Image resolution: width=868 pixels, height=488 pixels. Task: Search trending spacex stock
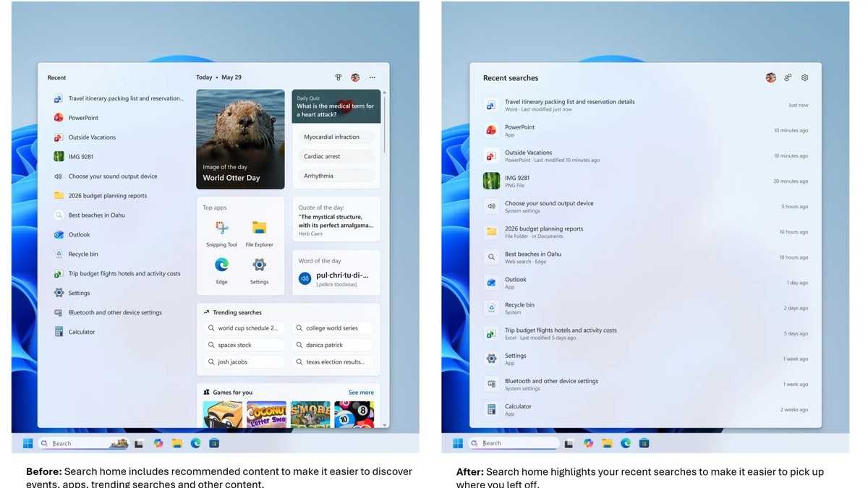click(244, 346)
